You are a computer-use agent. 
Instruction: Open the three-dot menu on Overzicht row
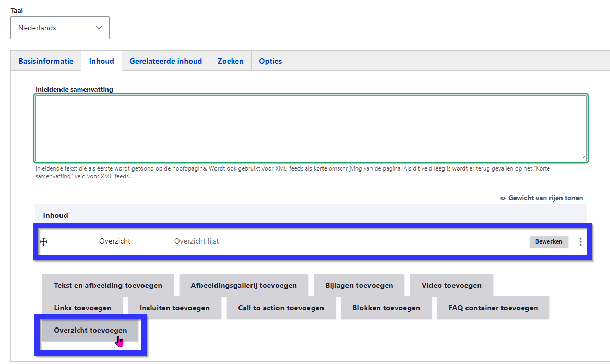point(580,241)
